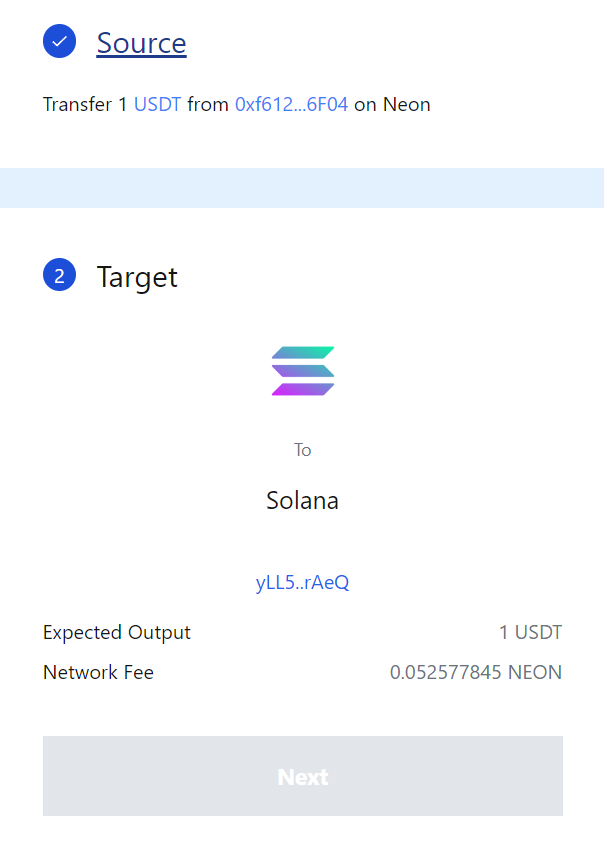Image resolution: width=604 pixels, height=850 pixels.
Task: Click the Neon network name text
Action: pos(409,104)
